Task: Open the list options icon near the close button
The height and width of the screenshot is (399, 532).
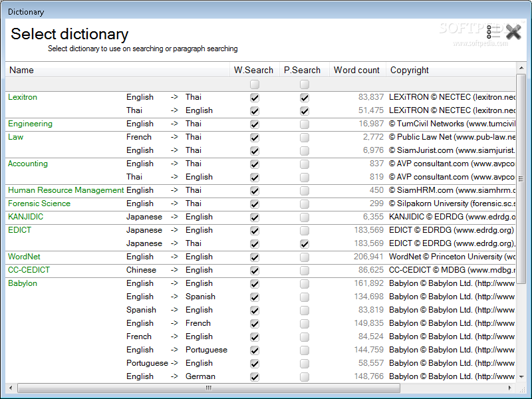Action: (493, 32)
